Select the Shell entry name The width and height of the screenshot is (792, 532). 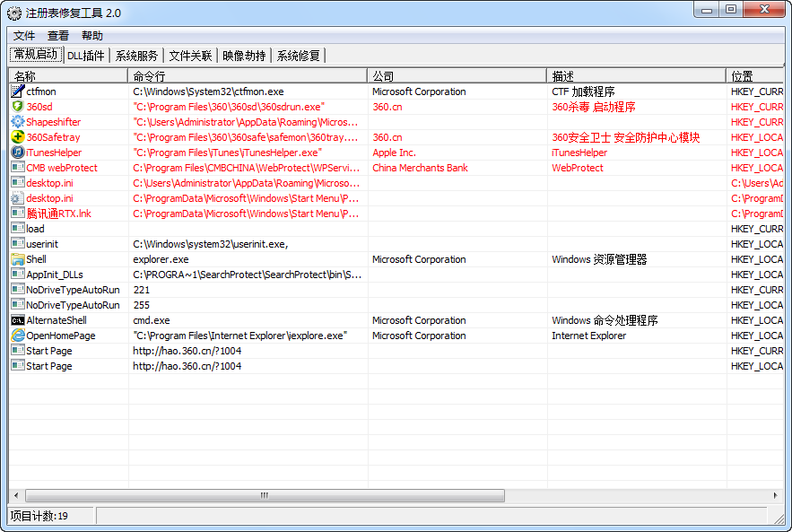[37, 259]
